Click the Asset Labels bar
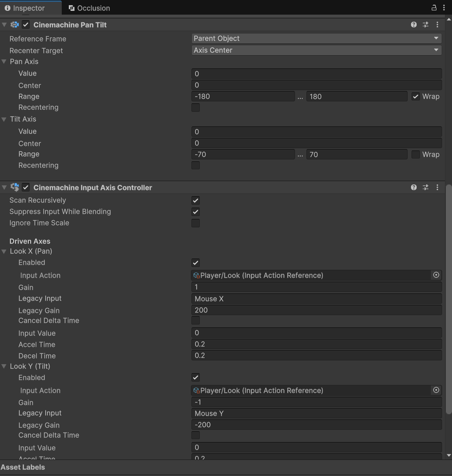 (x=23, y=467)
